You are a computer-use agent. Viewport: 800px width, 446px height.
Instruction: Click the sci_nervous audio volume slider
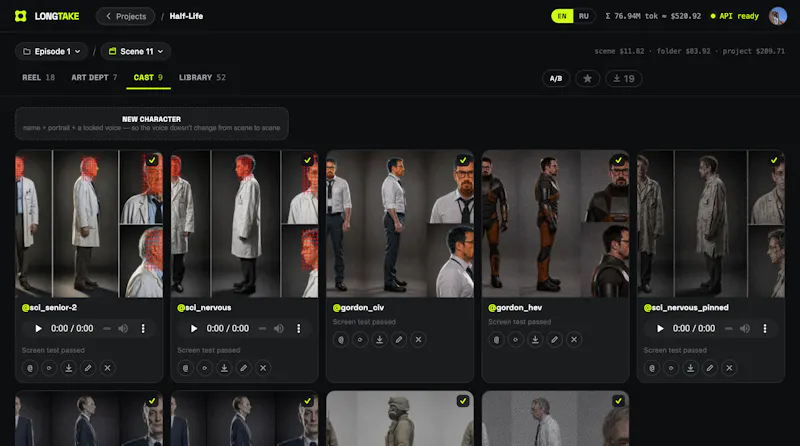tap(262, 329)
